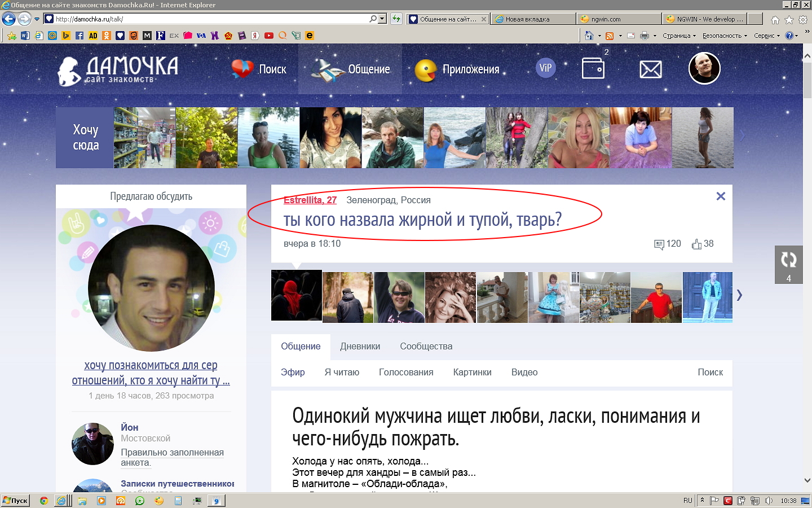Open the "Йон" user link in sidebar
The width and height of the screenshot is (812, 508).
click(x=130, y=427)
